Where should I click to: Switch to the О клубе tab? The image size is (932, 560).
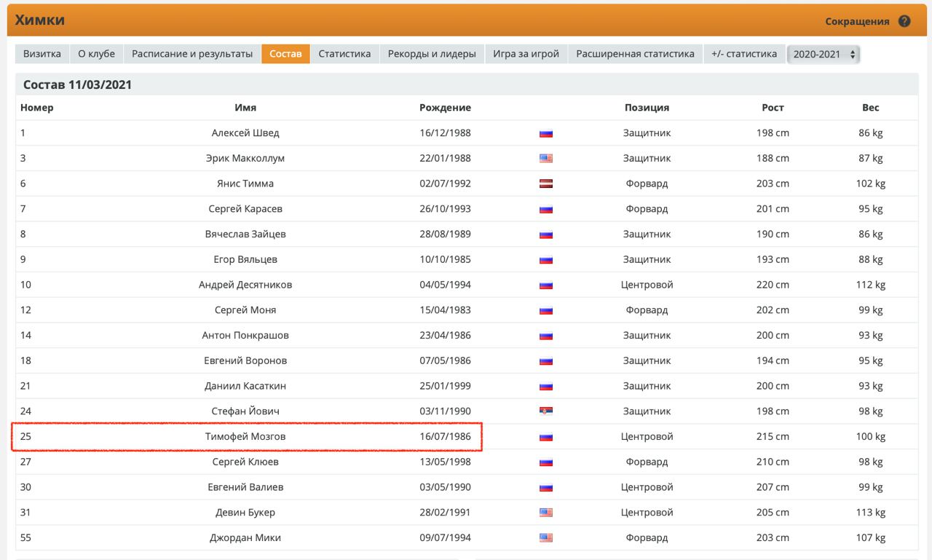(x=97, y=54)
